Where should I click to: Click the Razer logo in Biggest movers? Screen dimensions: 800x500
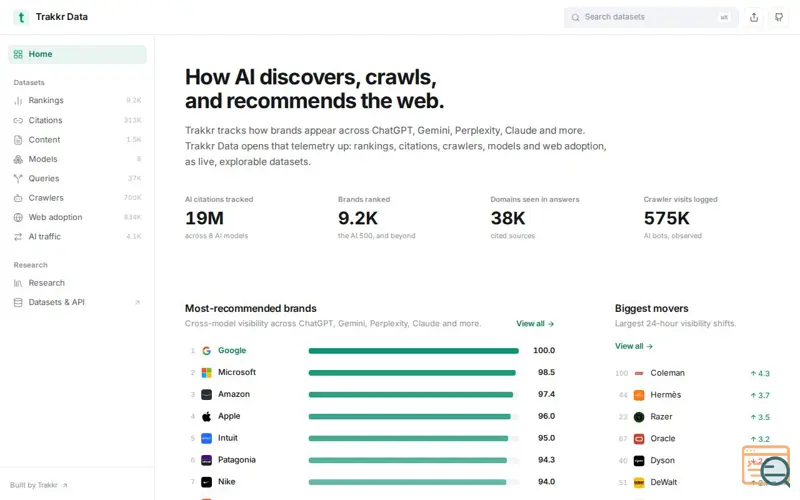tap(639, 417)
